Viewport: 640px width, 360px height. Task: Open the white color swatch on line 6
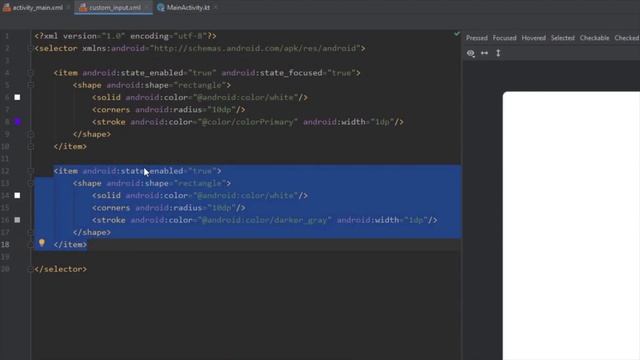click(17, 97)
